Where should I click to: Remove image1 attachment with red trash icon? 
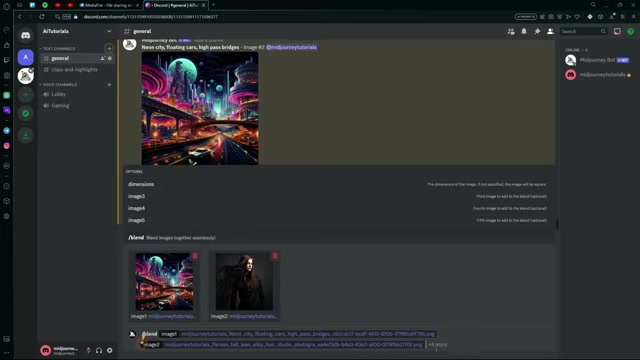click(195, 256)
